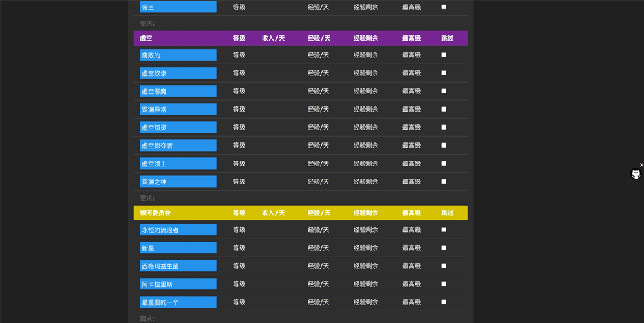Toggle the 帝王 row skip checkbox

tap(444, 6)
